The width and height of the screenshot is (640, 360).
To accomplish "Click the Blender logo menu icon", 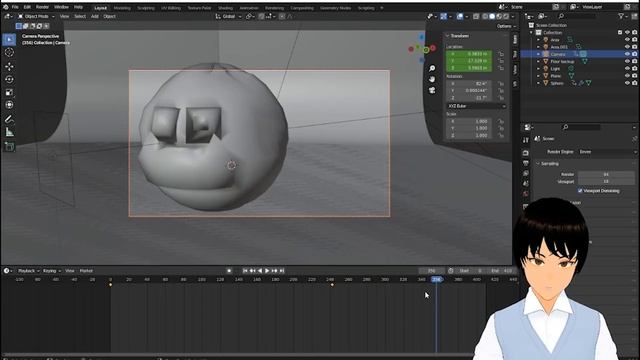I will pyautogui.click(x=5, y=7).
